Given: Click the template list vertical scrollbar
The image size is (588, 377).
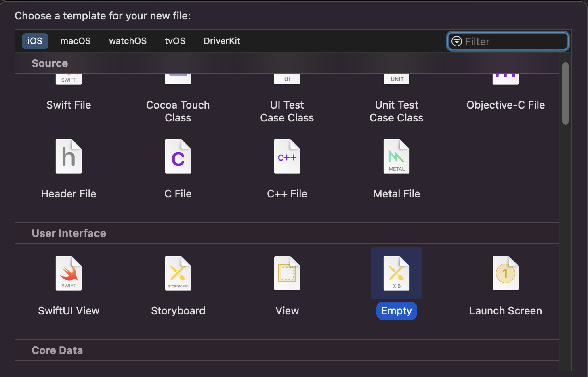Looking at the screenshot, I should click(x=565, y=94).
